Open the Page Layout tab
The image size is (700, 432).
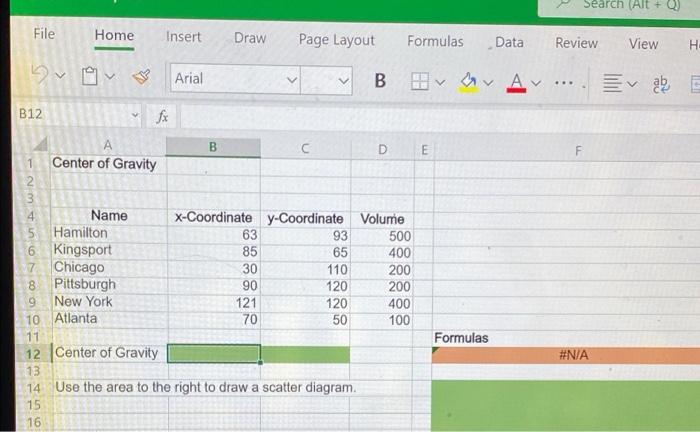pos(337,40)
